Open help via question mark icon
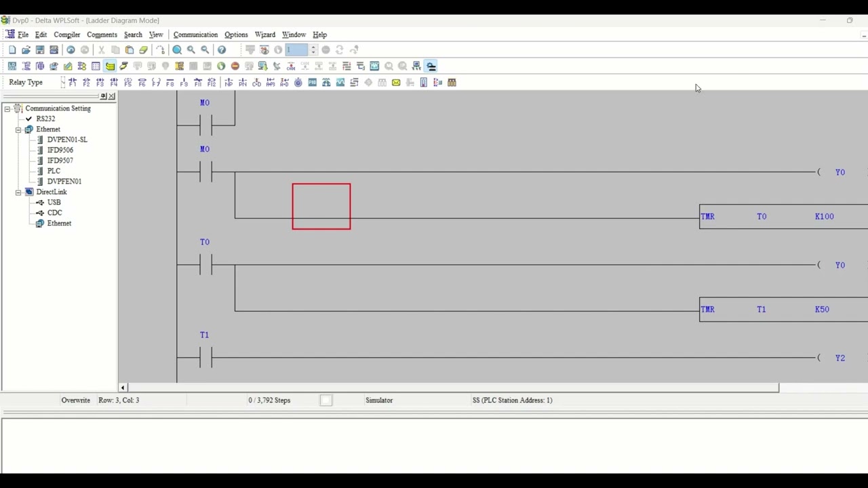The height and width of the screenshot is (488, 868). (222, 50)
